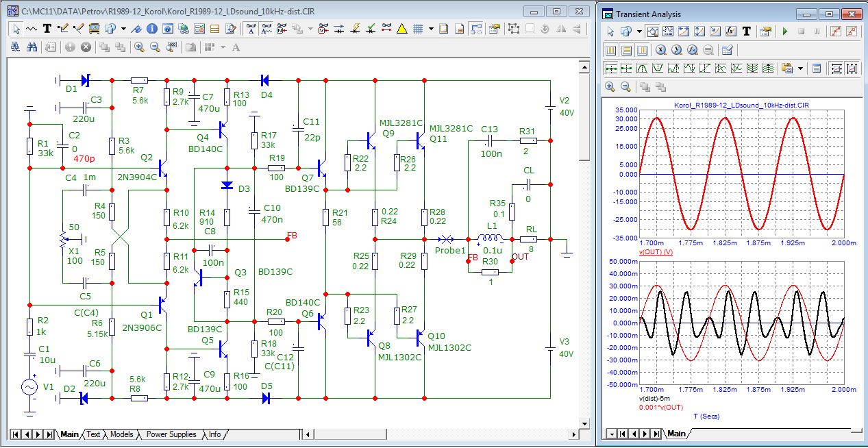Click the round X scale button

(x=660, y=50)
